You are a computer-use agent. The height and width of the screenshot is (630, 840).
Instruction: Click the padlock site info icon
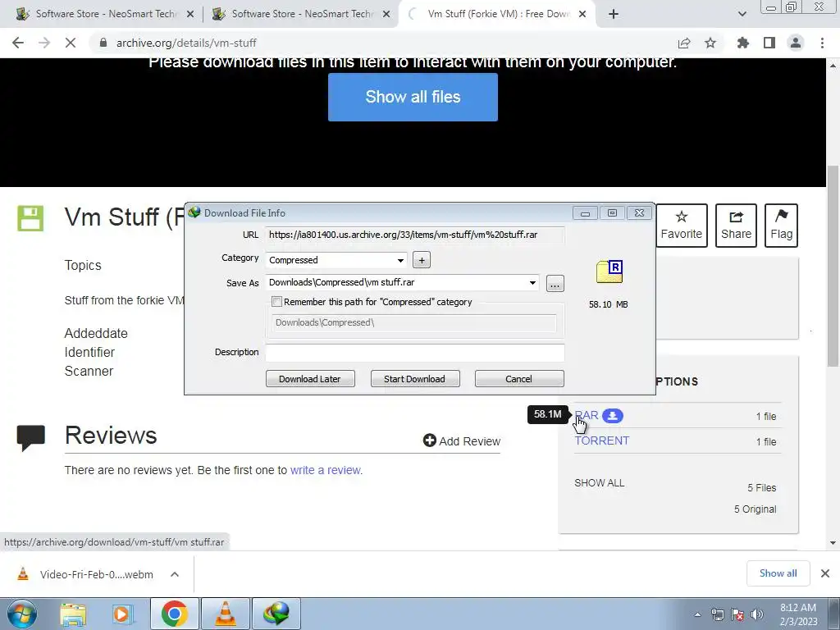click(x=103, y=43)
